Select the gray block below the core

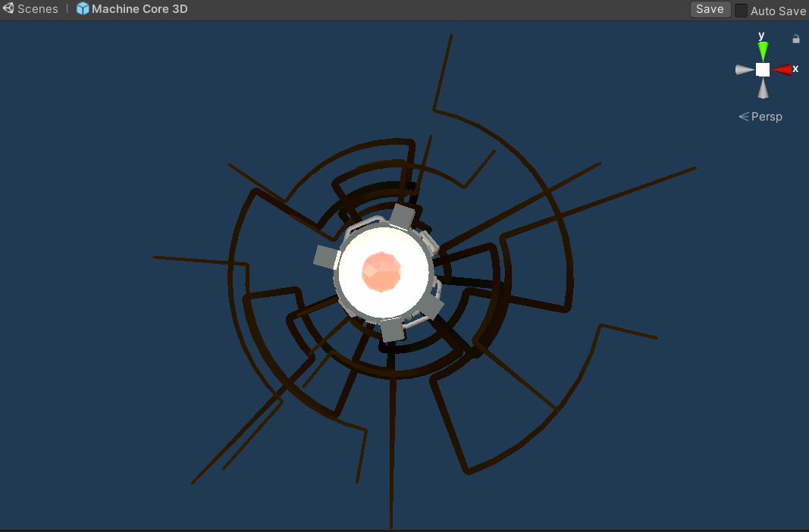click(x=393, y=330)
